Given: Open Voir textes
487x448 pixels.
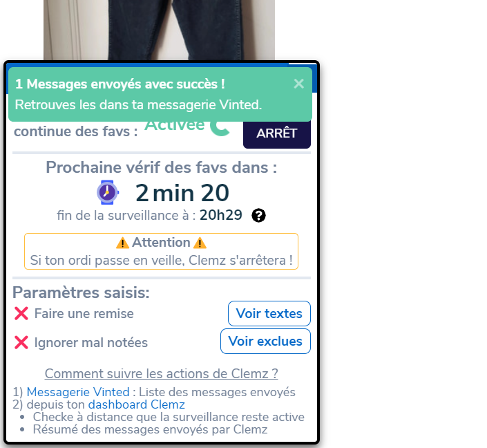Looking at the screenshot, I should [269, 313].
